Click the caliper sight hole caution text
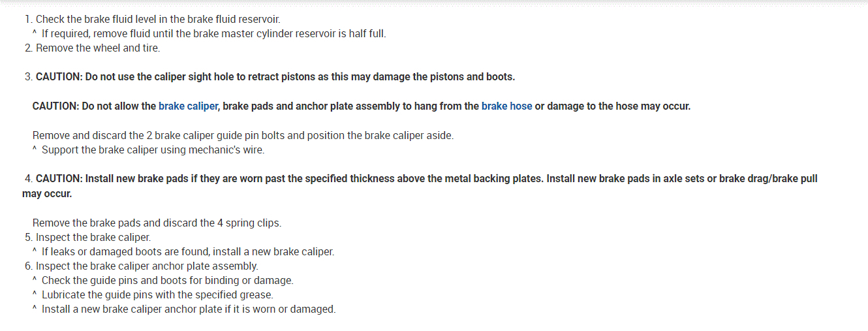The height and width of the screenshot is (331, 868). [275, 77]
